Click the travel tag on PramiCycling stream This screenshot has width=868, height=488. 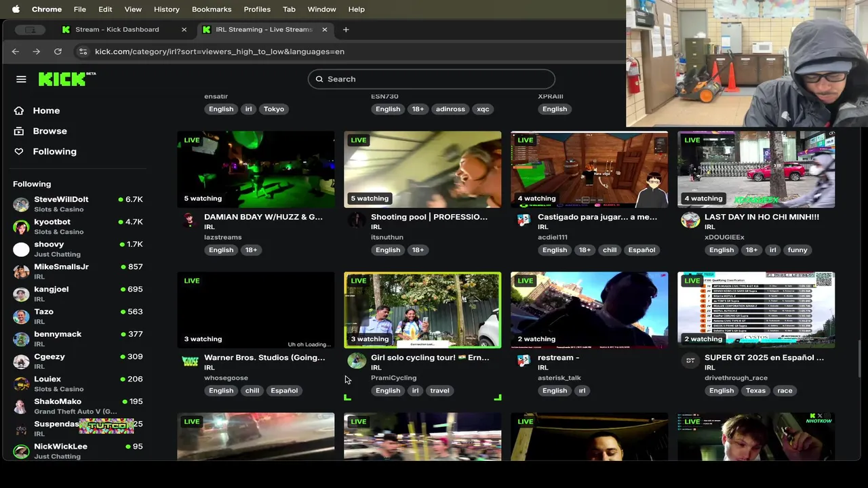(439, 390)
